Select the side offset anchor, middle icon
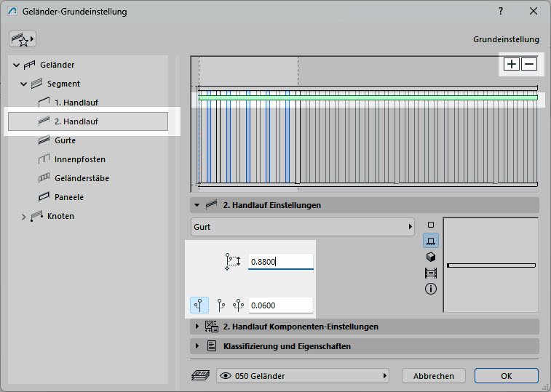Screen dimensions: 551x392 point(221,305)
